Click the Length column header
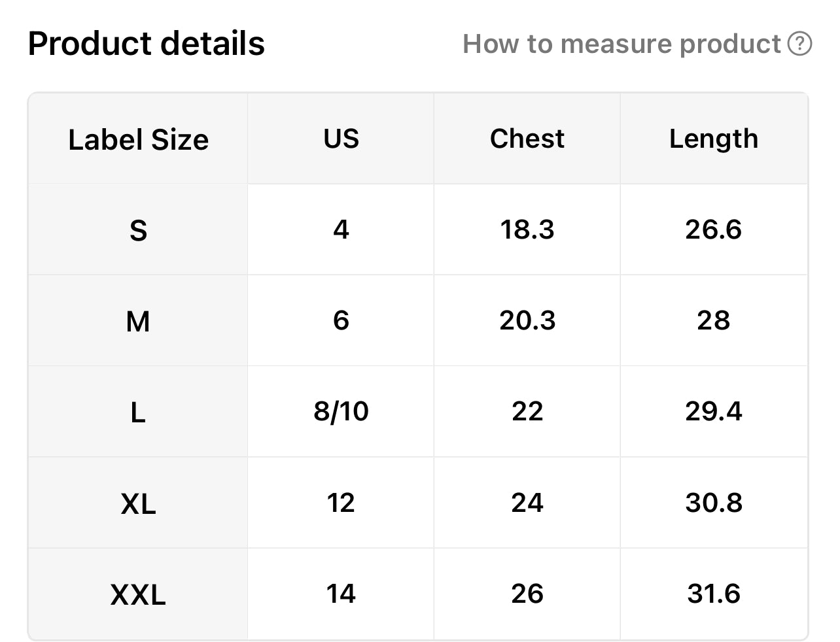The height and width of the screenshot is (642, 840). (x=713, y=139)
